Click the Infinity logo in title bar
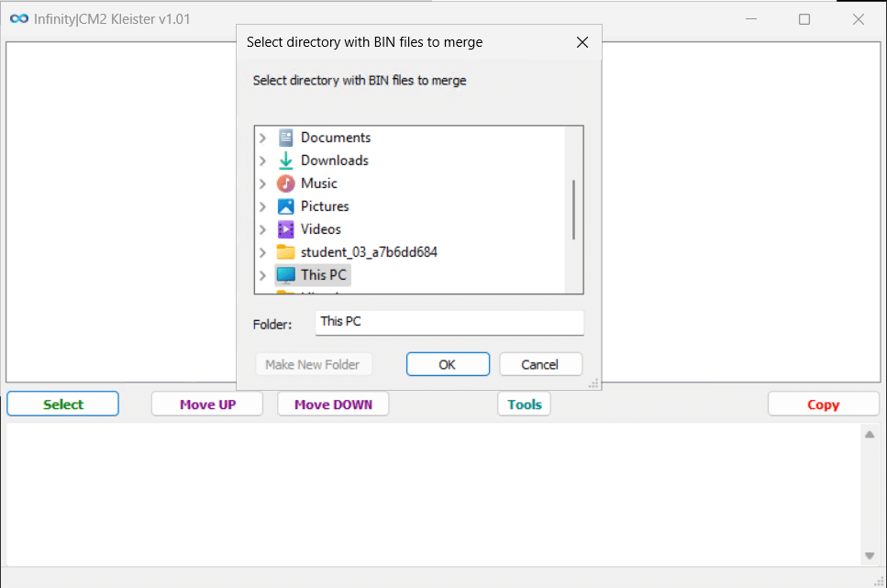Viewport: 887px width, 588px height. pos(18,18)
